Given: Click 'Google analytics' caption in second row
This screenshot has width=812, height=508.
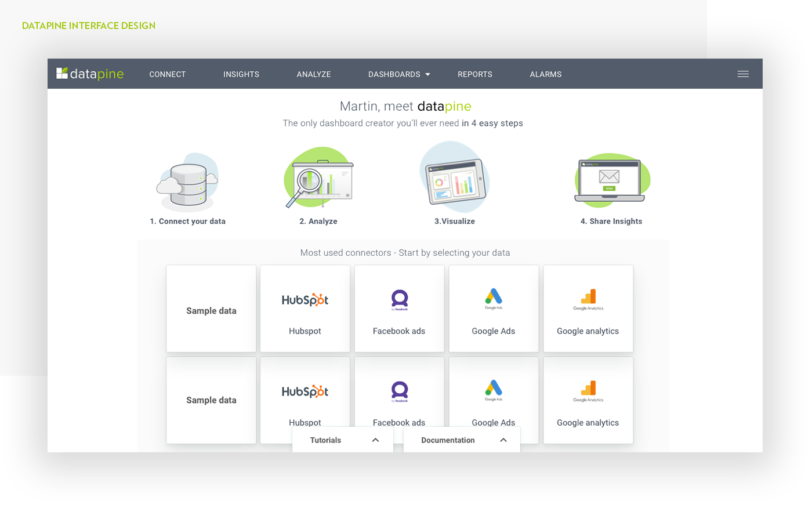Looking at the screenshot, I should 588,423.
